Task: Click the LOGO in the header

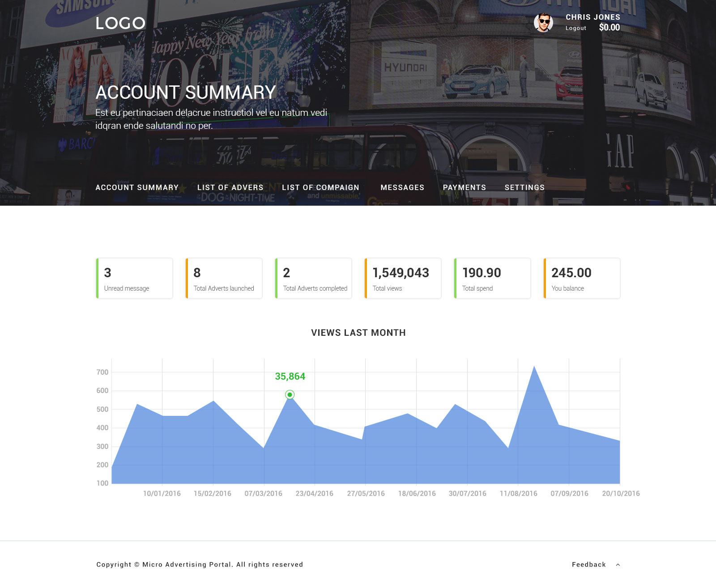Action: coord(120,23)
